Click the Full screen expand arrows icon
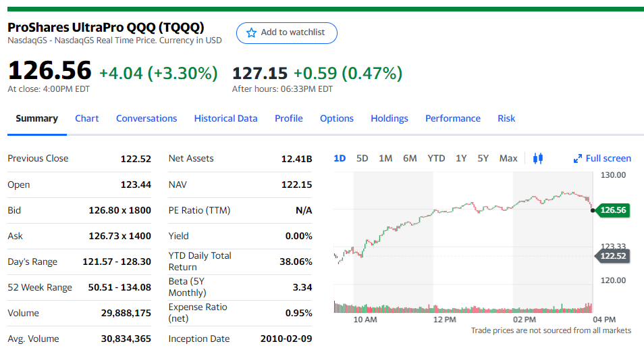 pos(577,158)
